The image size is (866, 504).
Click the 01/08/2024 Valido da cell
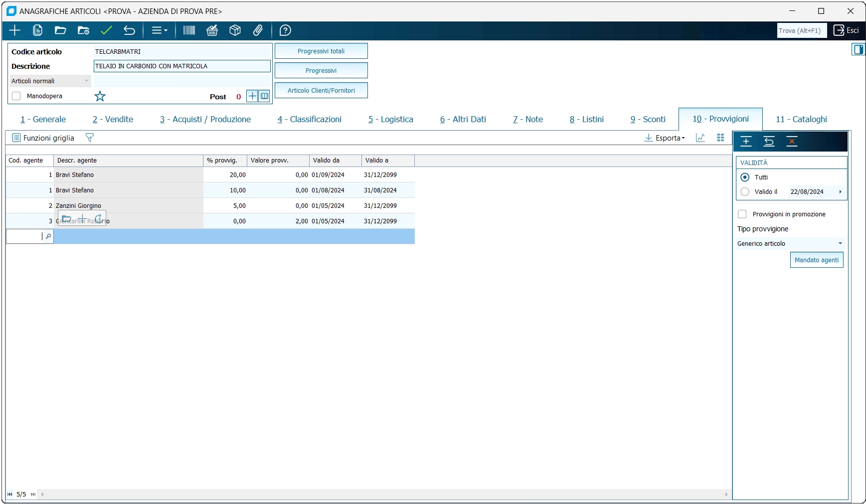point(336,190)
